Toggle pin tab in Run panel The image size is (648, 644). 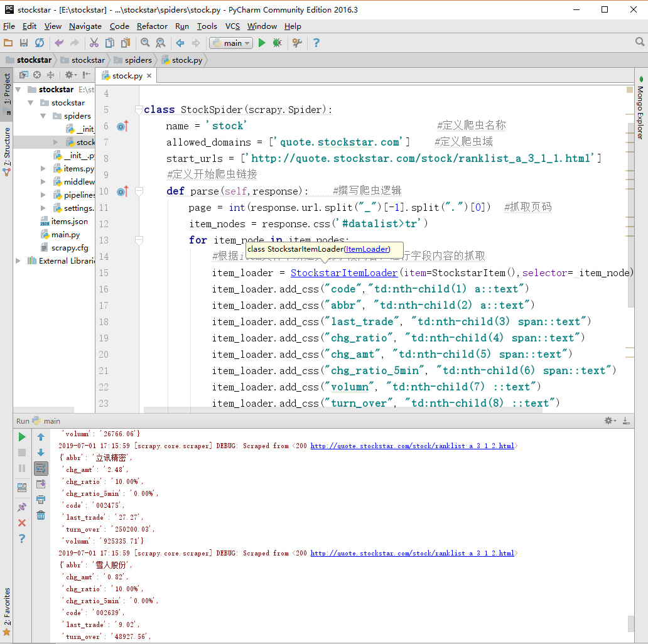coord(22,507)
